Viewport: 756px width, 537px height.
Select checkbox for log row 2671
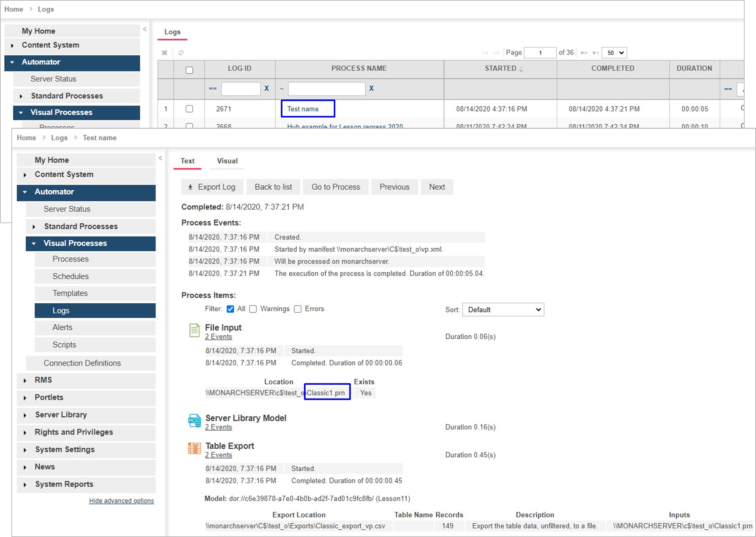pyautogui.click(x=189, y=109)
